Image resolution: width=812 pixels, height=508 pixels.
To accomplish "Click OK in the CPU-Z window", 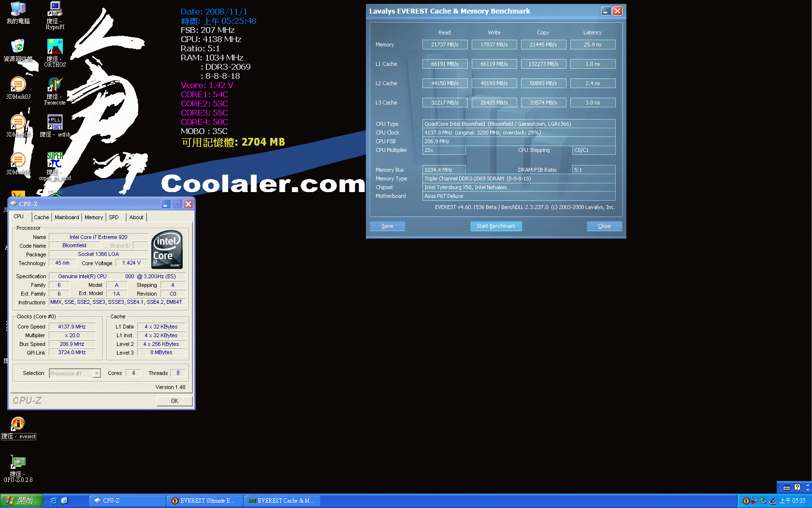I will (174, 401).
